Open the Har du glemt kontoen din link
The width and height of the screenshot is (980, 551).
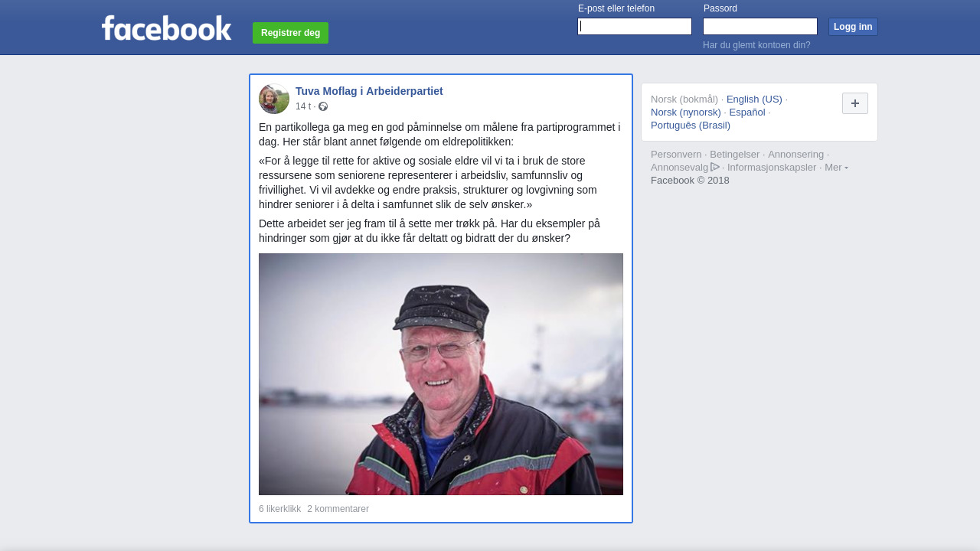(x=756, y=45)
